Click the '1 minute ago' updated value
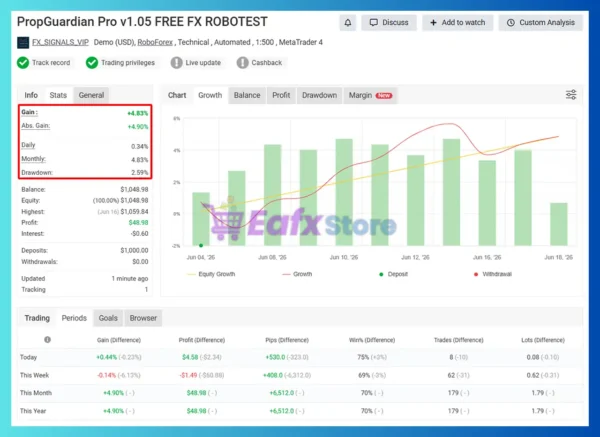600x437 pixels. point(130,279)
